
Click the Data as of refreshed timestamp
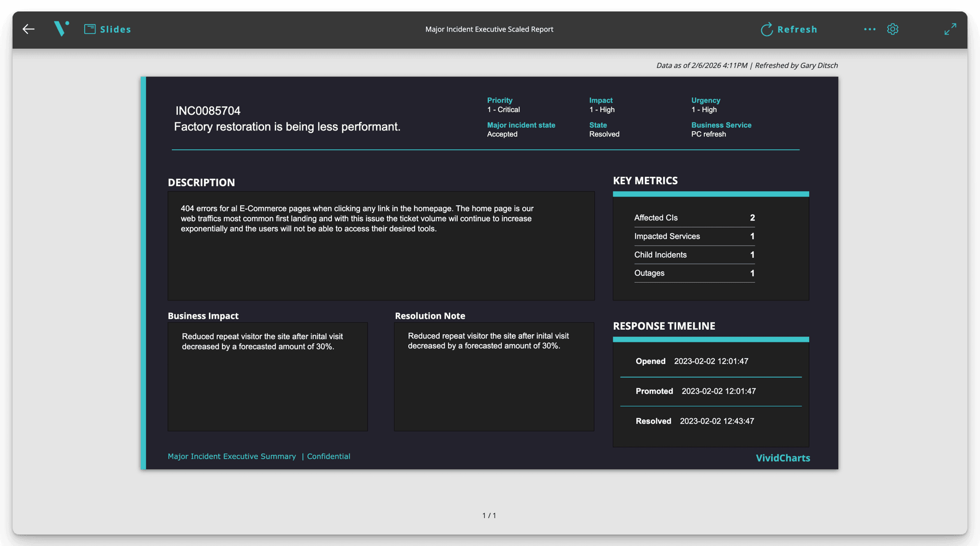[747, 66]
